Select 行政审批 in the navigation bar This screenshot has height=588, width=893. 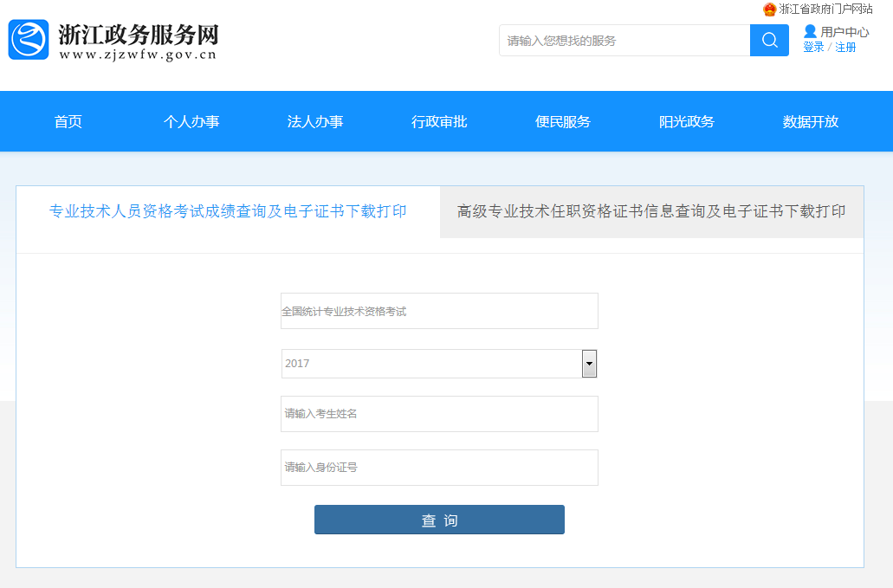click(x=439, y=122)
